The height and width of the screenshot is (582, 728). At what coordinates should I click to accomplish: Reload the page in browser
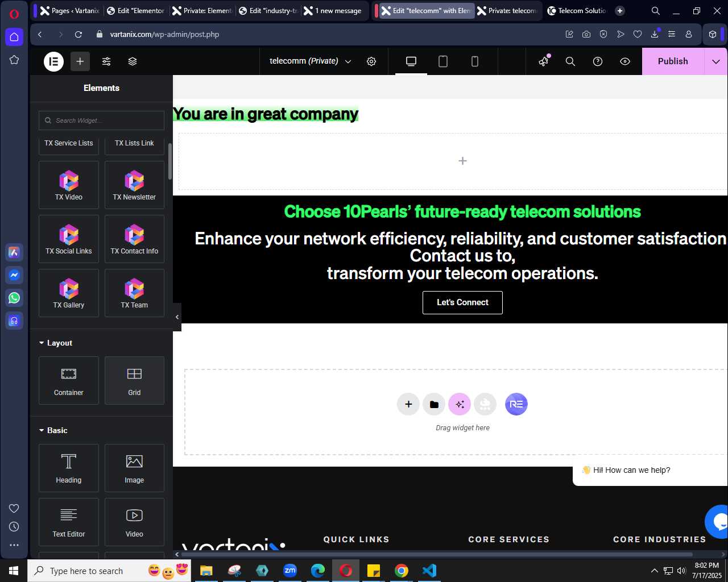78,34
